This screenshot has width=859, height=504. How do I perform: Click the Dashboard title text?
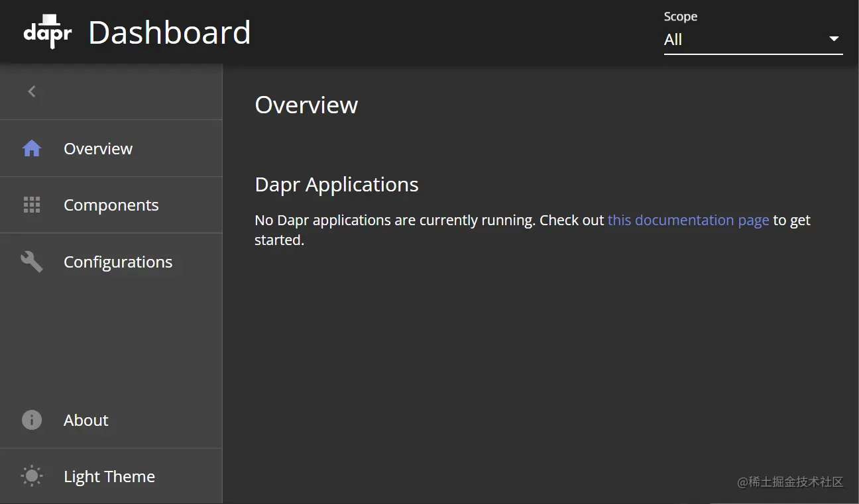tap(170, 32)
